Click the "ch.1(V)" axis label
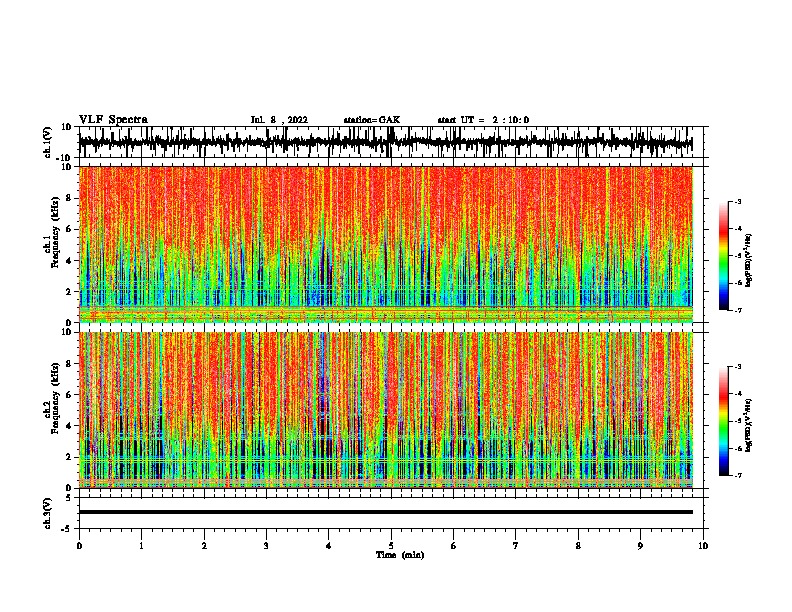This screenshot has height=612, width=792. pyautogui.click(x=48, y=142)
